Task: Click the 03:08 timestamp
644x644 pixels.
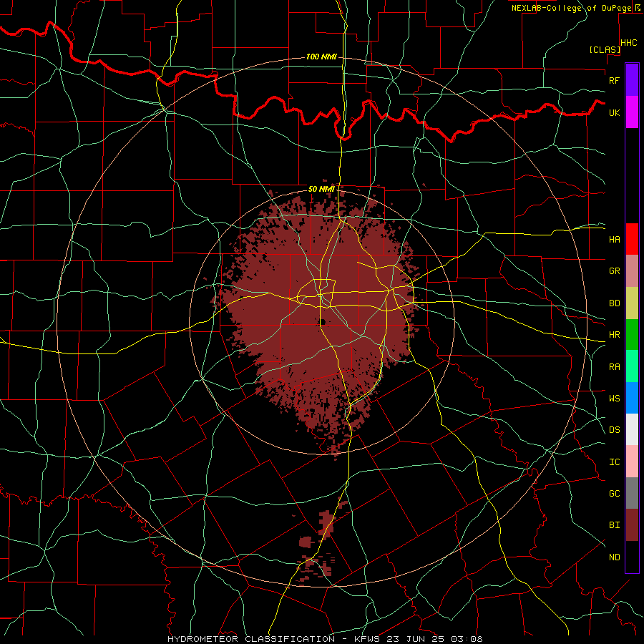Action: point(467,639)
